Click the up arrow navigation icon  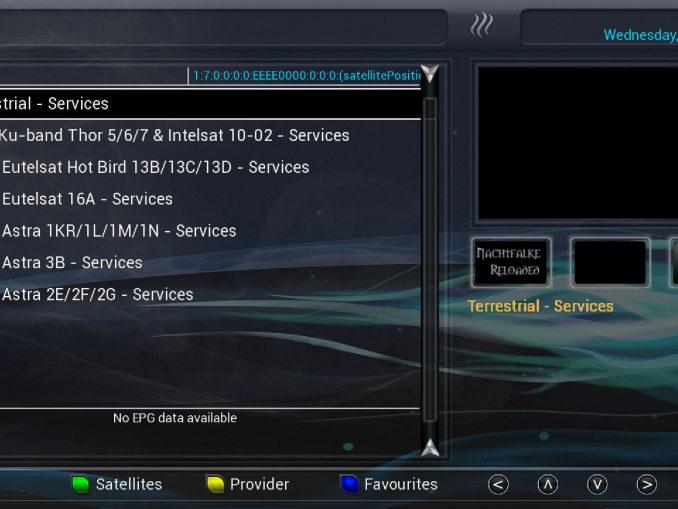[548, 485]
